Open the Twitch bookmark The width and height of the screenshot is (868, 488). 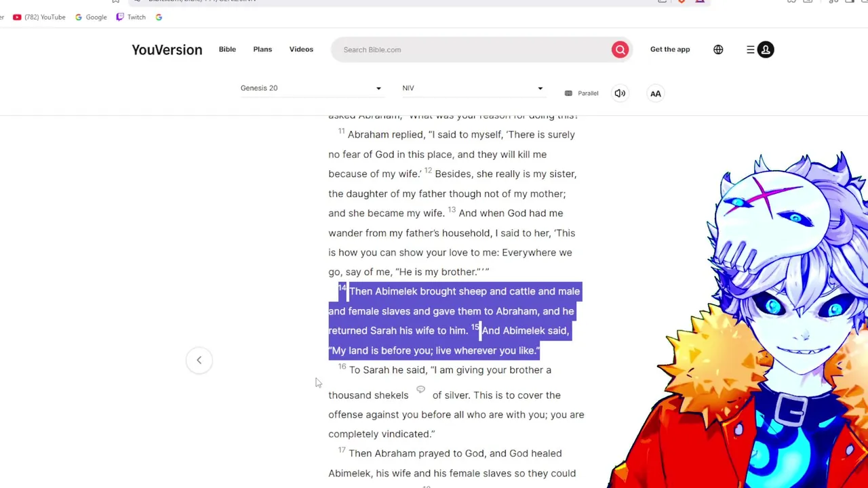click(131, 17)
